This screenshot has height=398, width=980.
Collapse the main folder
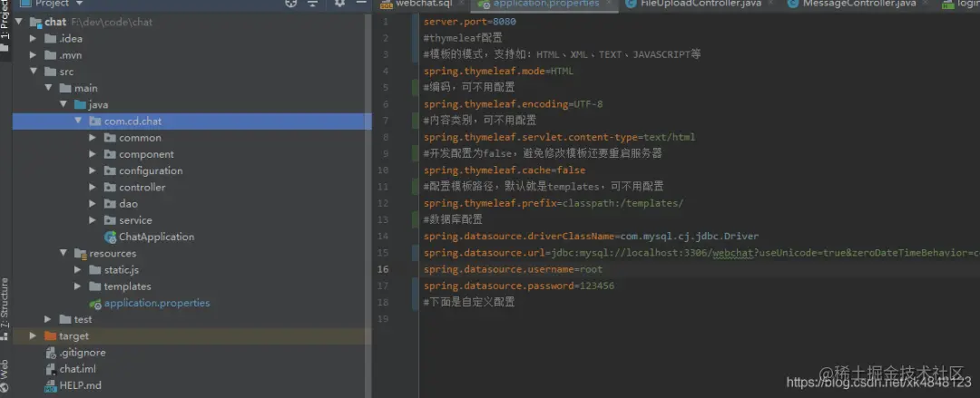(x=49, y=88)
